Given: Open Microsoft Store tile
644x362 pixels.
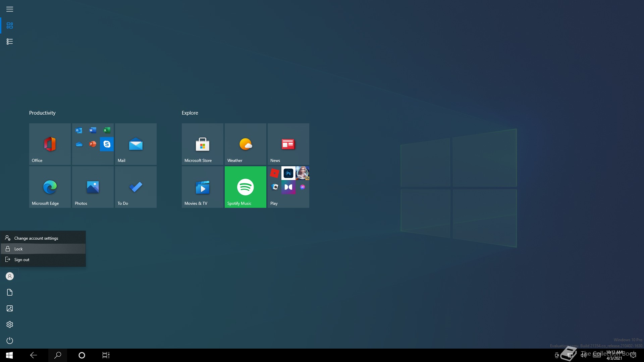Looking at the screenshot, I should (x=203, y=144).
